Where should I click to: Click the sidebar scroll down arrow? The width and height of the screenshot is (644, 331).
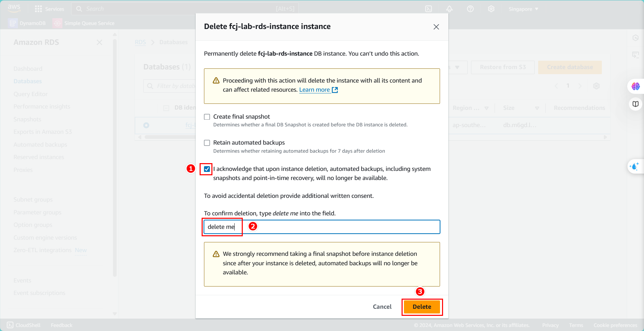[115, 314]
